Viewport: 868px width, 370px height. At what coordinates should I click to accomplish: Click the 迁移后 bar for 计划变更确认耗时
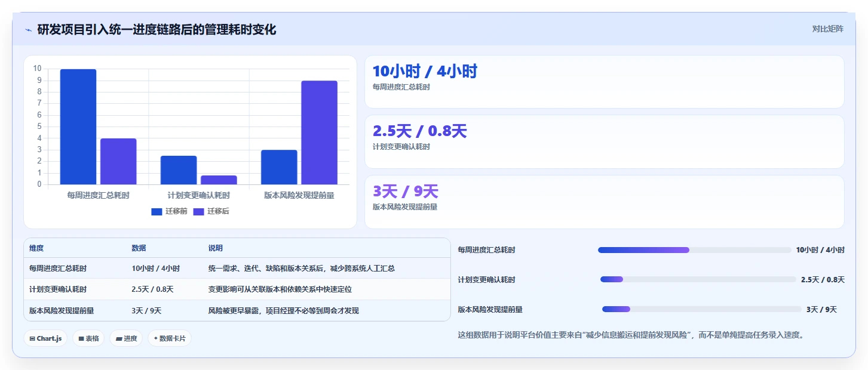[219, 180]
